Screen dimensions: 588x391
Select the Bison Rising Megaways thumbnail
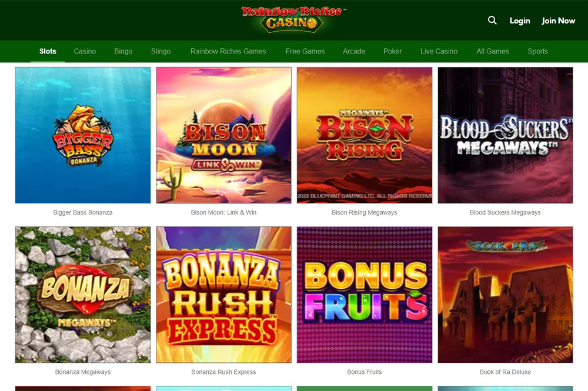click(365, 135)
